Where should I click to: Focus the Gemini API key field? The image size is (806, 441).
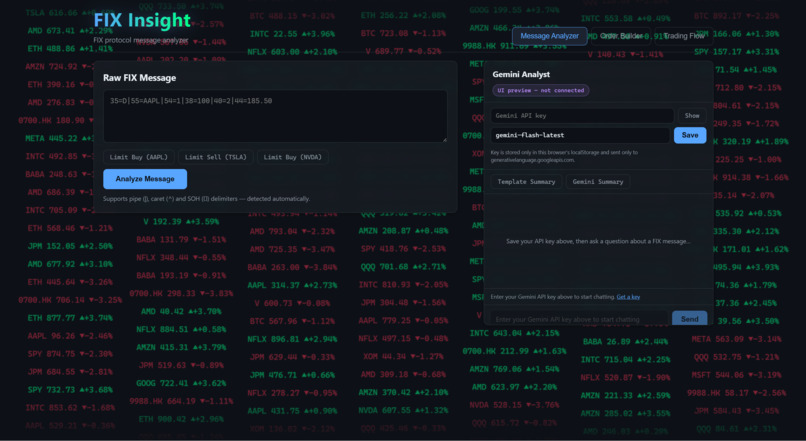582,116
